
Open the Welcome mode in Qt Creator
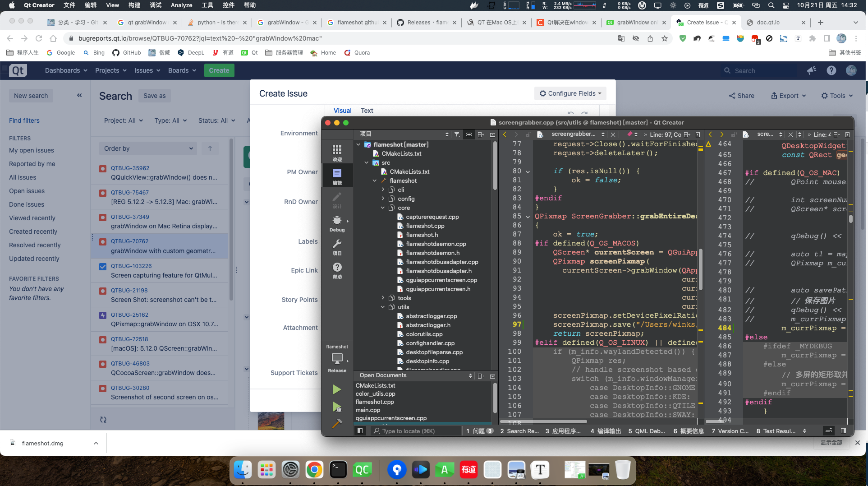point(337,153)
